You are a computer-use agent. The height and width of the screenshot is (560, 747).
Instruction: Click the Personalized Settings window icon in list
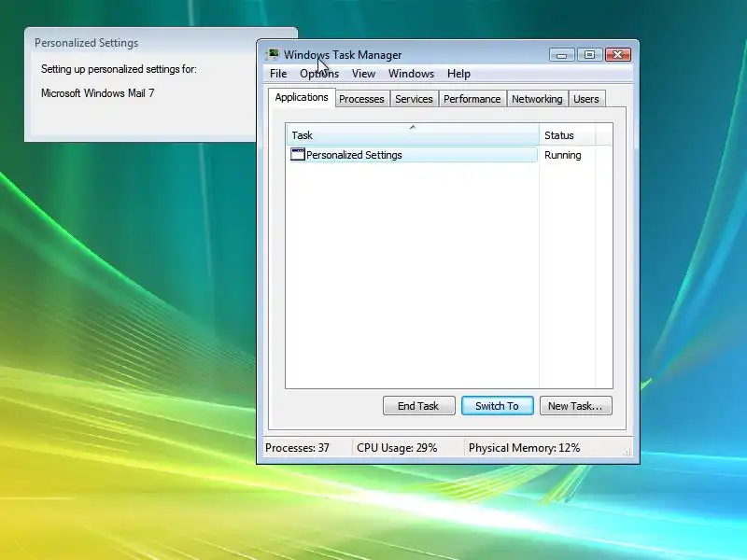[298, 154]
